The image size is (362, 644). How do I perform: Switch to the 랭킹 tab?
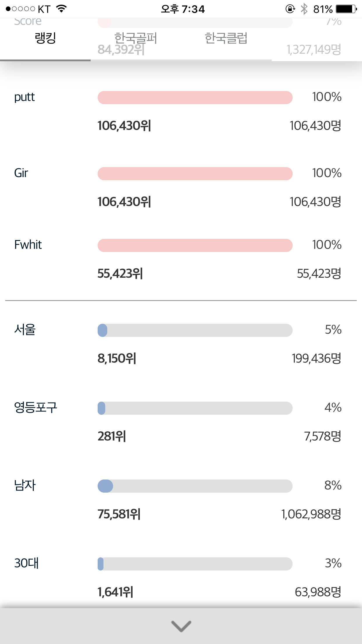click(45, 38)
